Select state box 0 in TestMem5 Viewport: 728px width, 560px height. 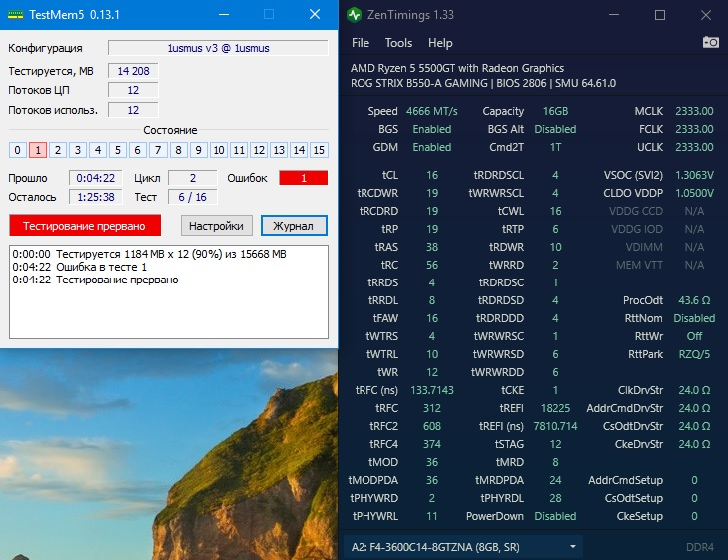tap(18, 150)
